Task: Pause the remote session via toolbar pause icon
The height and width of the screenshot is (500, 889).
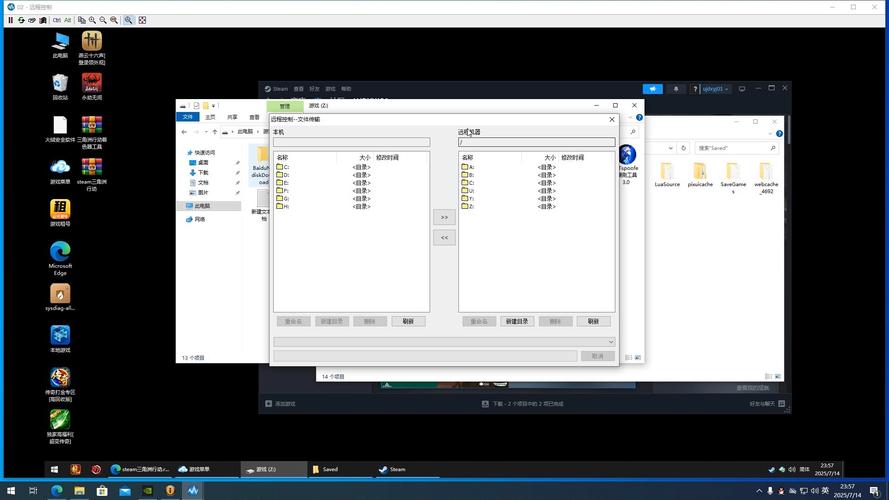Action: 10,20
